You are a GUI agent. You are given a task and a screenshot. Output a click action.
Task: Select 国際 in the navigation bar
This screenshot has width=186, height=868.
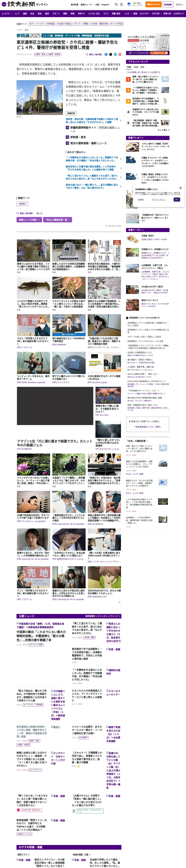(65, 14)
